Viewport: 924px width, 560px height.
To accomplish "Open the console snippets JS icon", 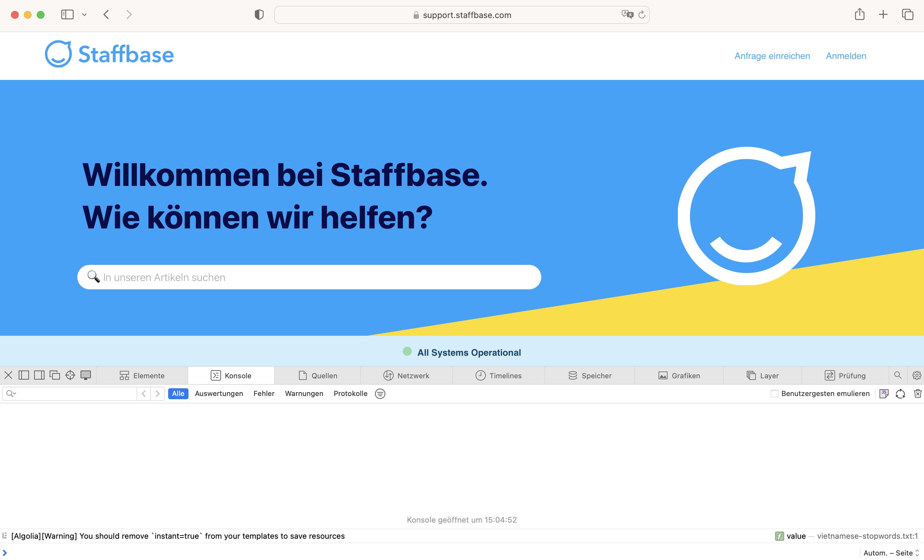I will tap(884, 393).
